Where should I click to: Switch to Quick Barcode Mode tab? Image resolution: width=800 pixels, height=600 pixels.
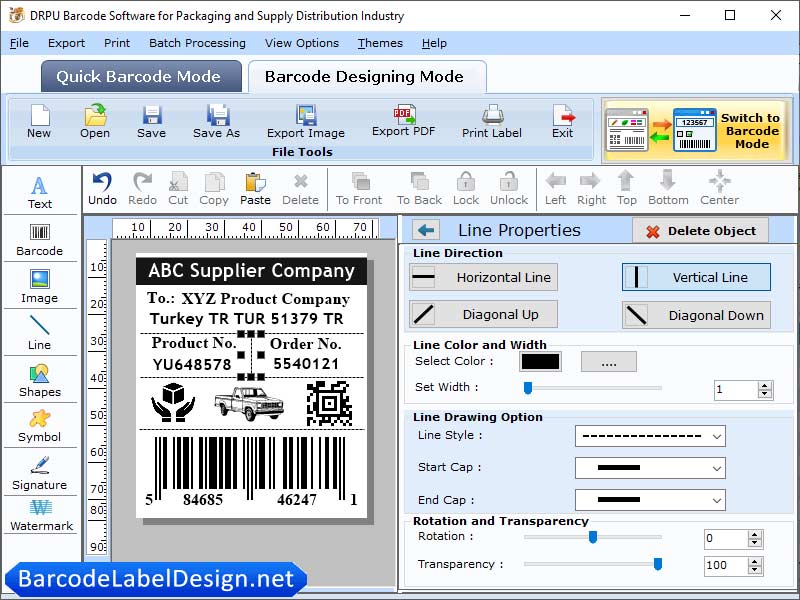pyautogui.click(x=140, y=76)
